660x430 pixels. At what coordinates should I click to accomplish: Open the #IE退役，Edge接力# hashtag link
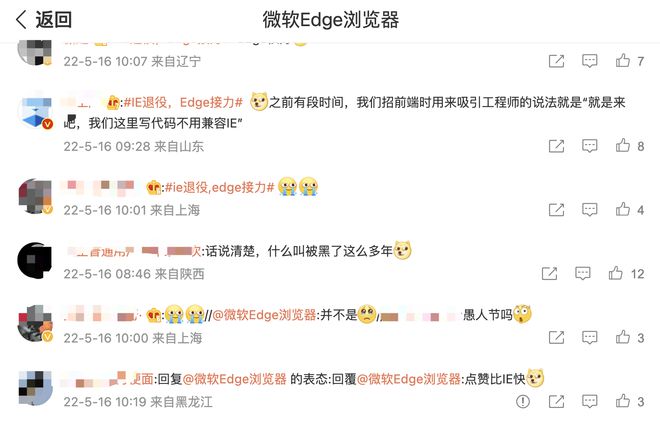(x=184, y=102)
